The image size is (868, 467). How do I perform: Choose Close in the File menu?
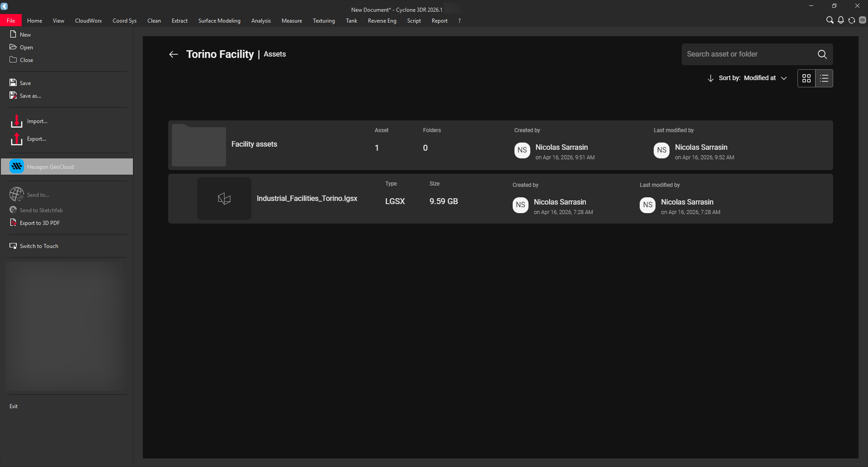coord(26,60)
